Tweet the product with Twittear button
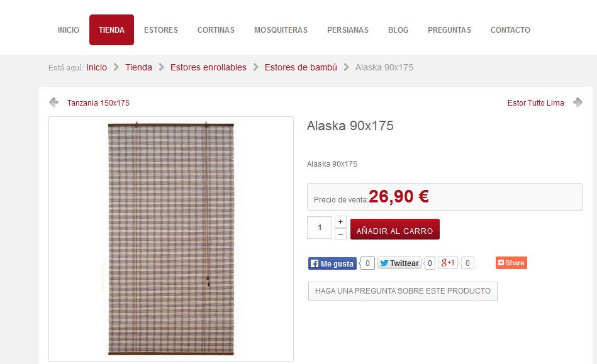This screenshot has width=597, height=364. click(399, 263)
